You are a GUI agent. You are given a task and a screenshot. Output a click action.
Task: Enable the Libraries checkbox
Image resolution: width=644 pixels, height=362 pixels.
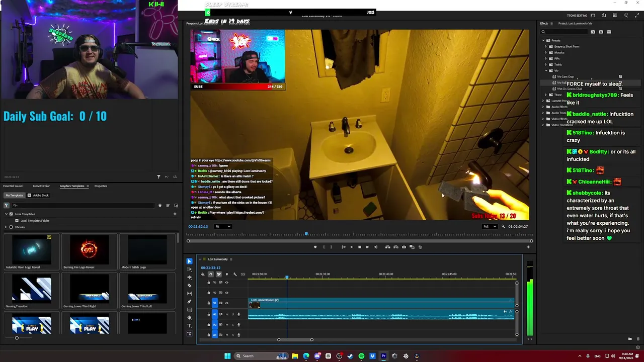(11, 227)
